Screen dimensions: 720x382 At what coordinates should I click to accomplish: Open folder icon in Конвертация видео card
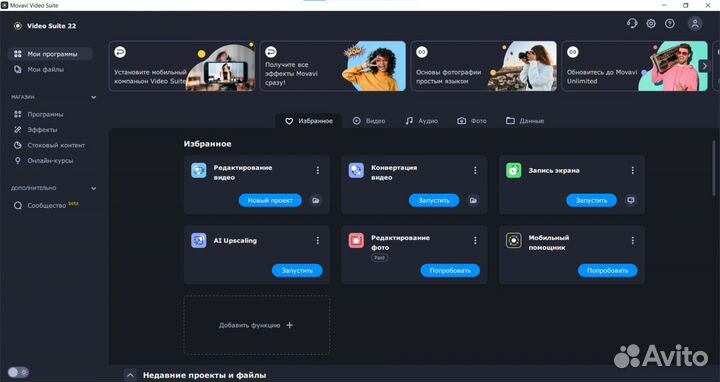coord(473,201)
